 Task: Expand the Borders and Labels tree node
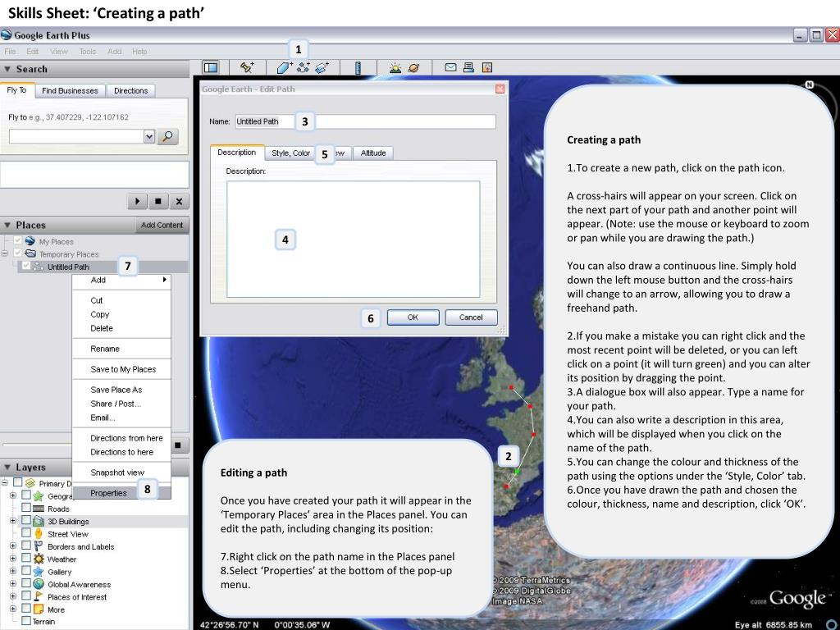pos(13,546)
